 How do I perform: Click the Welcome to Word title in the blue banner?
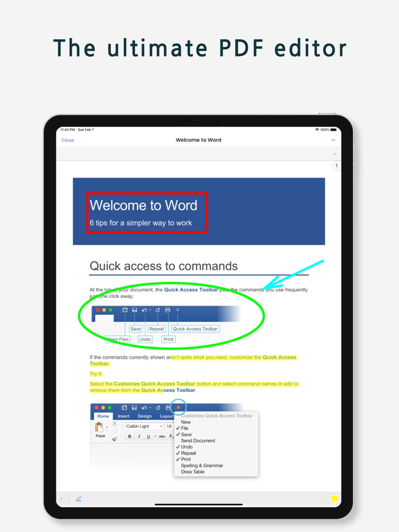(143, 205)
